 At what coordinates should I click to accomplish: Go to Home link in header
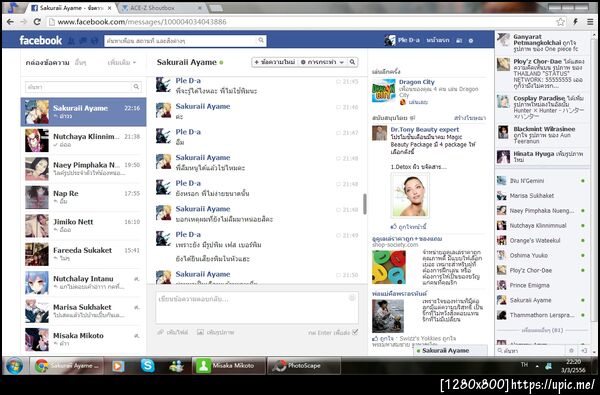[438, 40]
